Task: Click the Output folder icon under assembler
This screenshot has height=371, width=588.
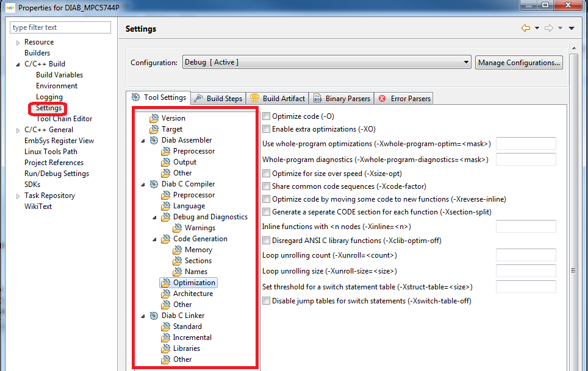Action: click(x=166, y=162)
